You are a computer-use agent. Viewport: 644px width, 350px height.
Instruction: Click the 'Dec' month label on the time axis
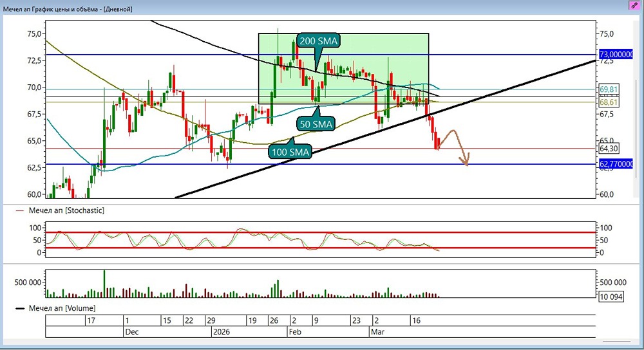click(131, 332)
